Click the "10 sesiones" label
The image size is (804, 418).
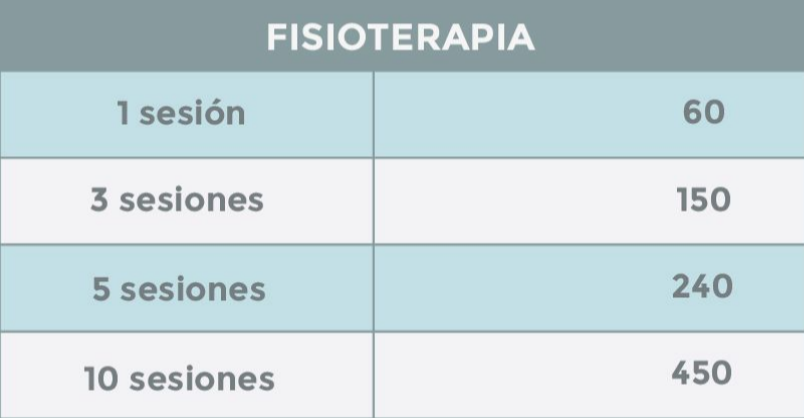(179, 378)
